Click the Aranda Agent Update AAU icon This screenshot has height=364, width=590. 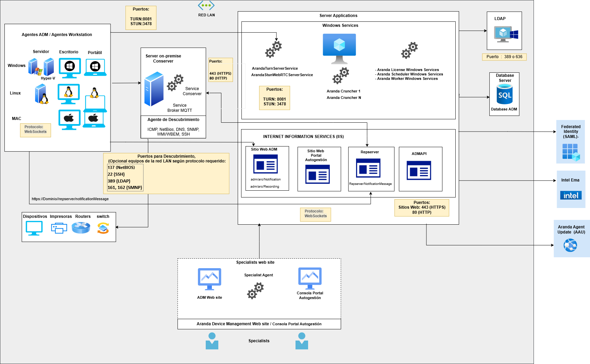[570, 245]
